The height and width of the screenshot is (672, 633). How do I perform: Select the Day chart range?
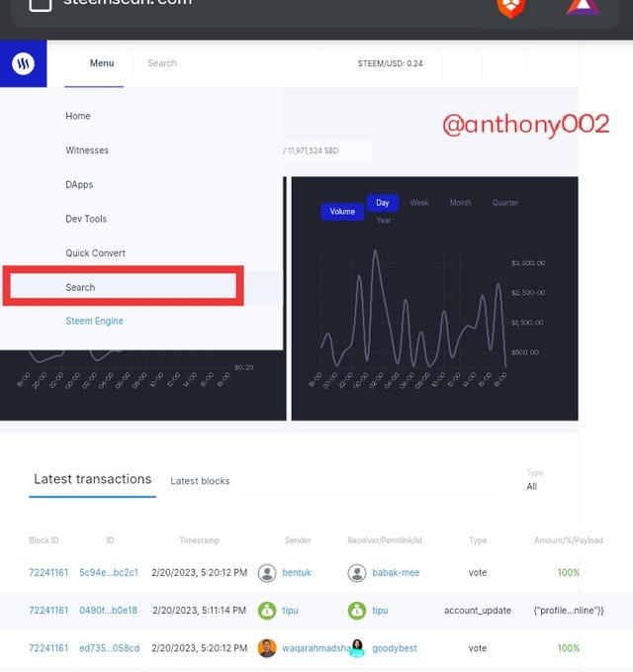[x=383, y=203]
